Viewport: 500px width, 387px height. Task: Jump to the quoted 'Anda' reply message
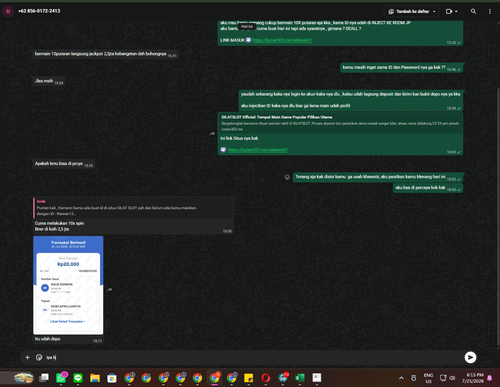[x=133, y=207]
